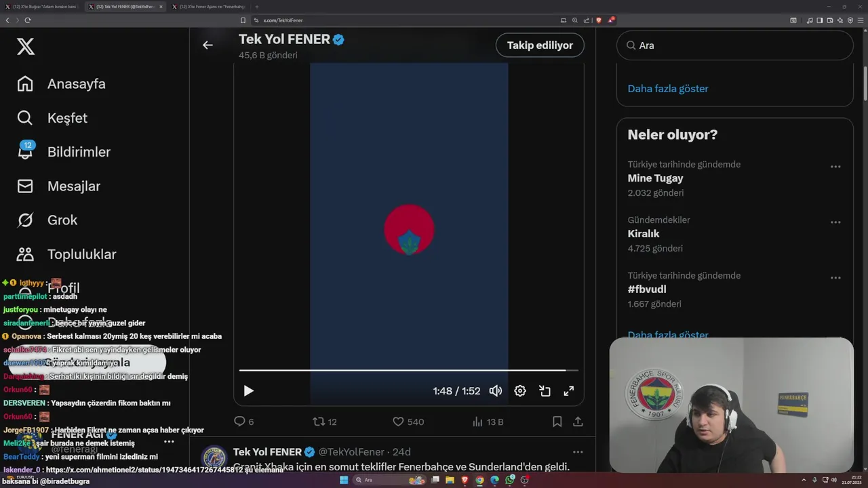This screenshot has height=488, width=868.
Task: Repost the tweet with 12 reposts
Action: point(324,422)
